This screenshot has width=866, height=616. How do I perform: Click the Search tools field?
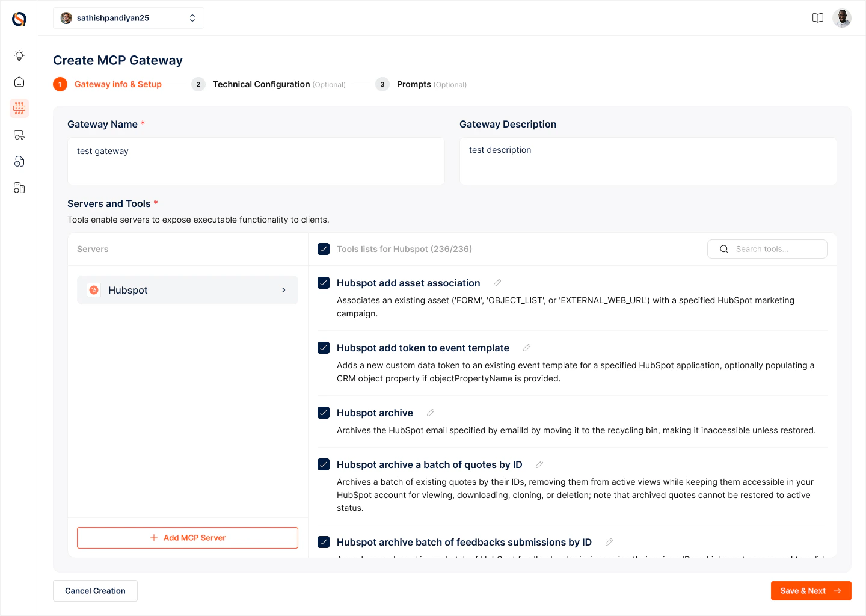(767, 248)
